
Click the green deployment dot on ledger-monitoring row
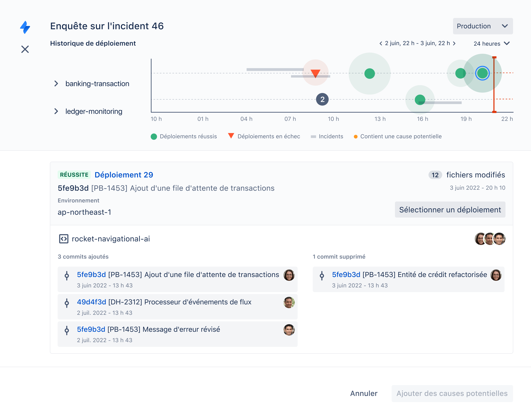(x=420, y=100)
